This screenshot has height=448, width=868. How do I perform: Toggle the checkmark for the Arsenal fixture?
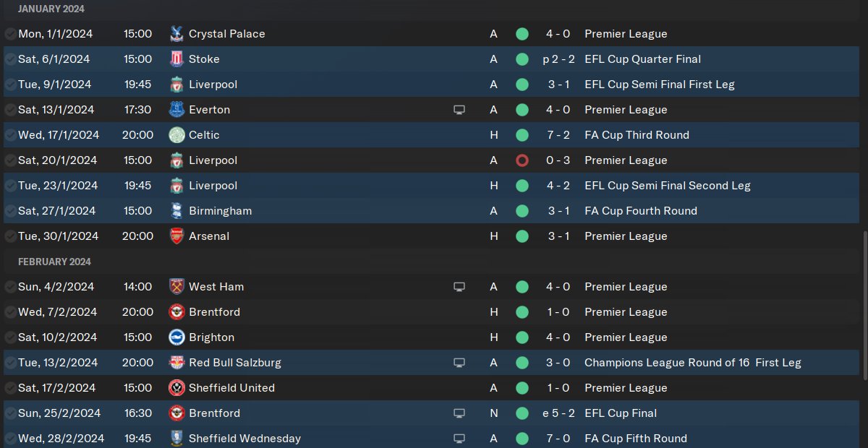pos(10,236)
